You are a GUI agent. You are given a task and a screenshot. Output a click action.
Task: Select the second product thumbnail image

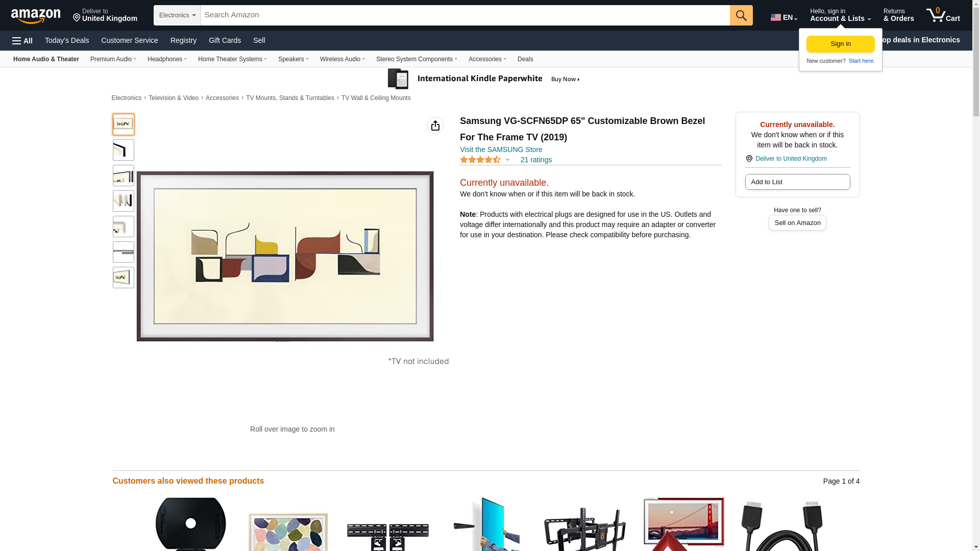point(124,150)
